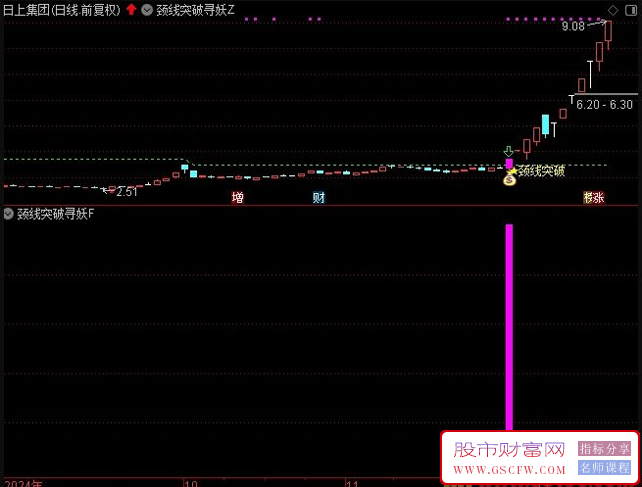The image size is (642, 487).
Task: Click the 颈线突破寻妖F indicator name
Action: 56,214
